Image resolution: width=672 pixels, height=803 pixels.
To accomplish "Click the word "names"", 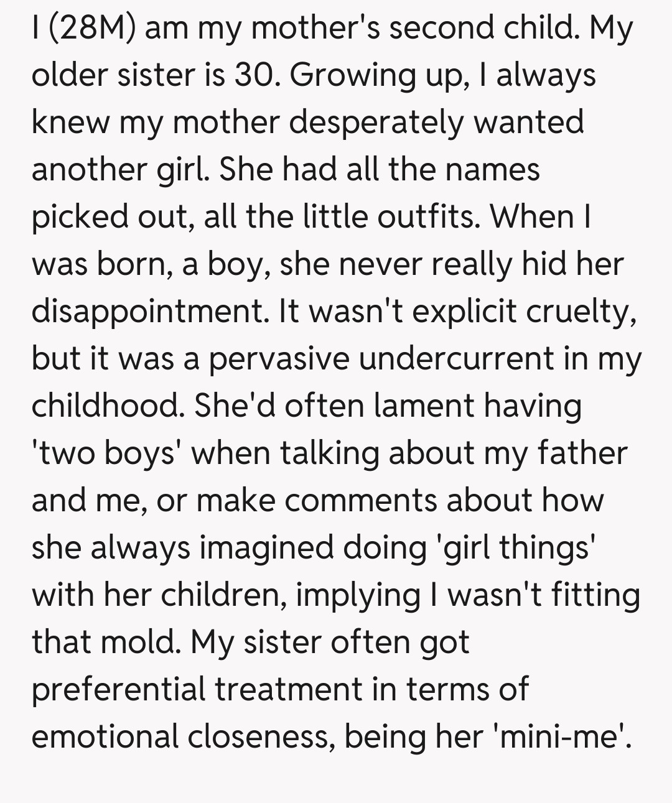I will pyautogui.click(x=495, y=170).
